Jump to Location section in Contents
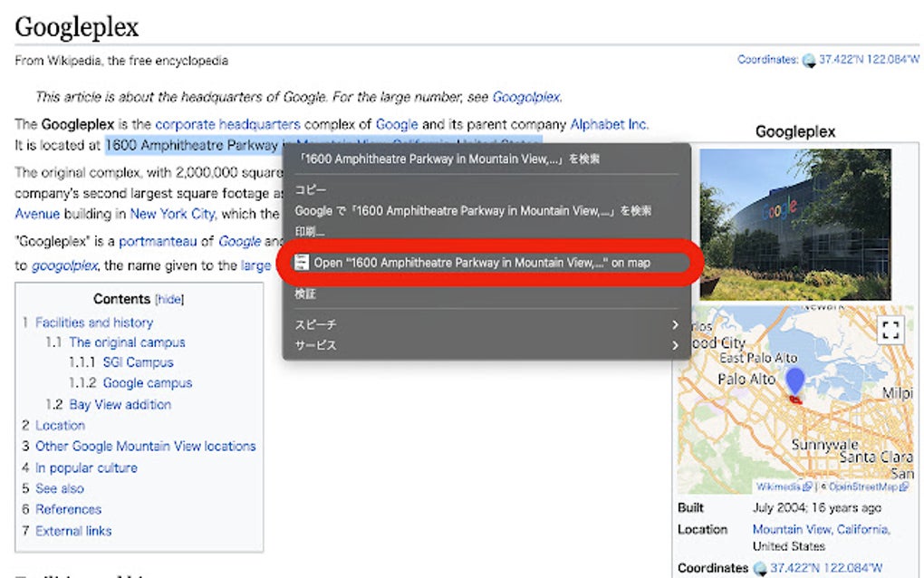Screen dimensions: 924x578 [x=60, y=426]
